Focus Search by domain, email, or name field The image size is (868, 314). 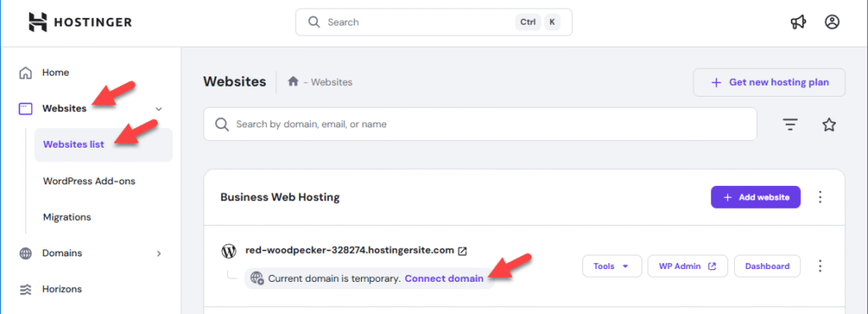[480, 124]
